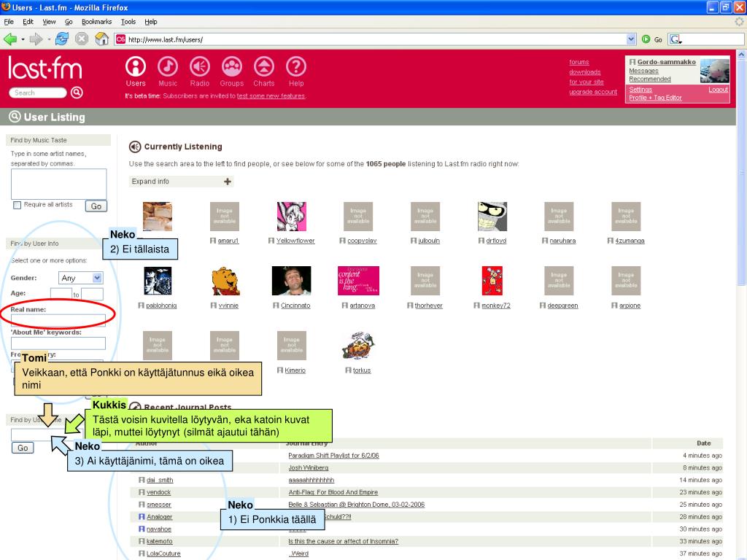
Task: Click the About Me keywords field
Action: tap(58, 343)
